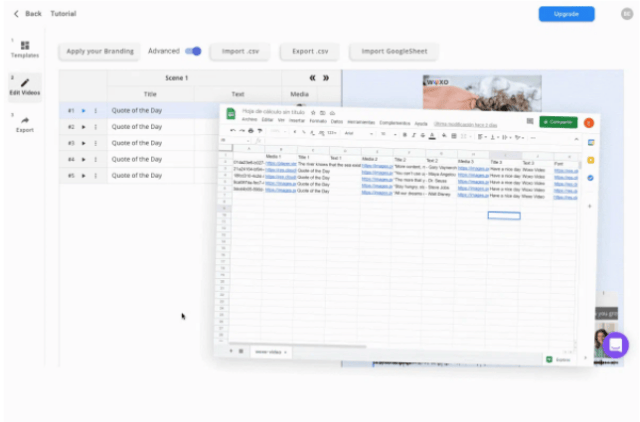Screen dimensions: 640x422
Task: Open Datos menu in Google Sheets
Action: [x=337, y=122]
